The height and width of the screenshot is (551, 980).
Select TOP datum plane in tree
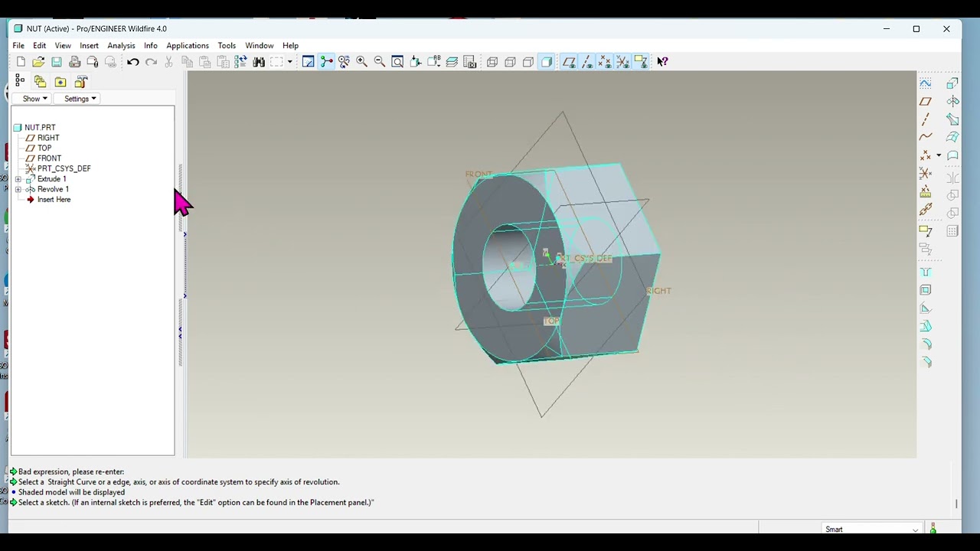pyautogui.click(x=44, y=148)
